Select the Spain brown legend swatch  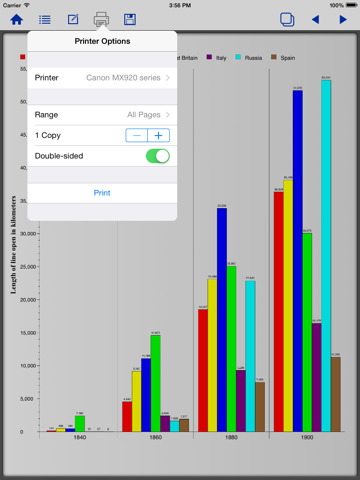pyautogui.click(x=274, y=57)
